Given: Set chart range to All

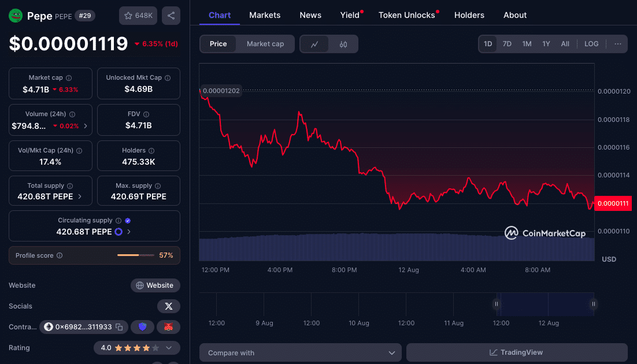Looking at the screenshot, I should click(x=565, y=44).
